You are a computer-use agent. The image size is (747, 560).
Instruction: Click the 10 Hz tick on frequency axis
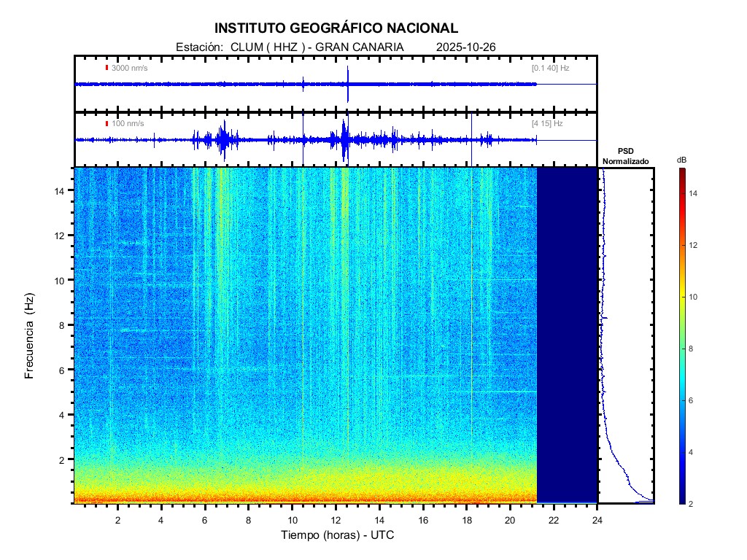click(x=61, y=280)
